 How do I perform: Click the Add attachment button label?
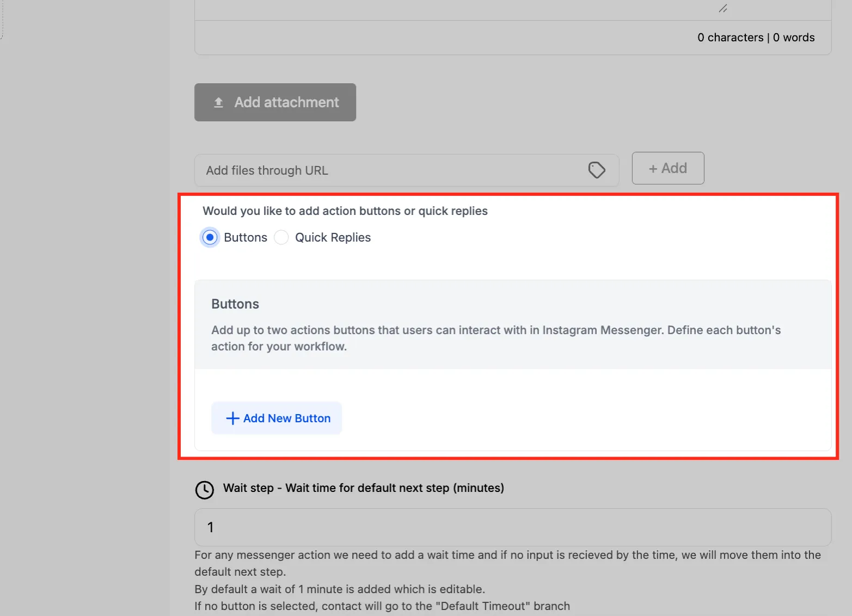[x=286, y=102]
